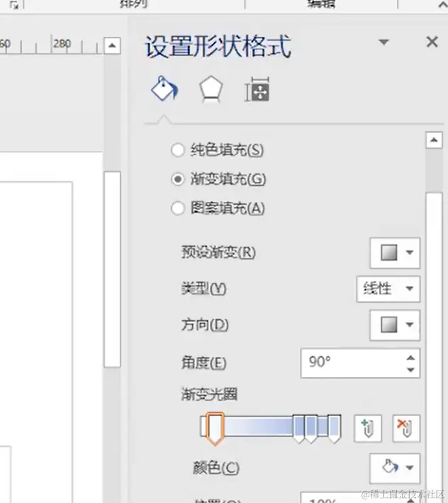Select the rightmost gradient stop
Screen dimensions: 448x503
[334, 429]
